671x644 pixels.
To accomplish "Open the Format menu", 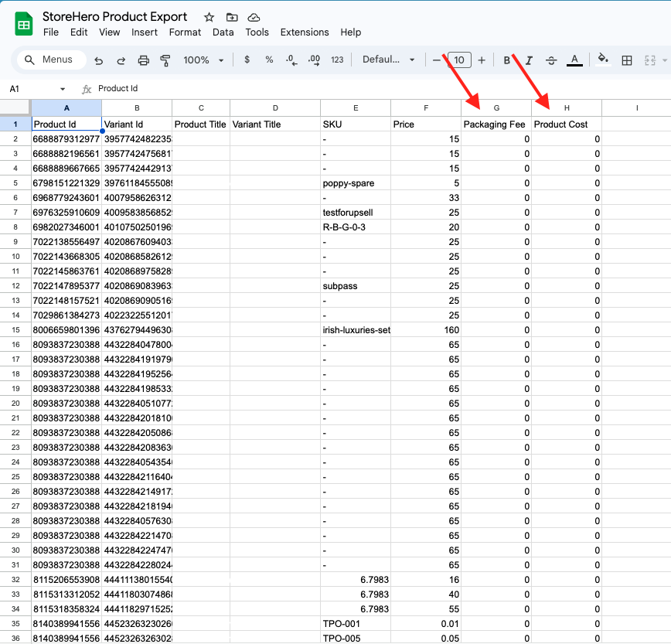I will [185, 32].
